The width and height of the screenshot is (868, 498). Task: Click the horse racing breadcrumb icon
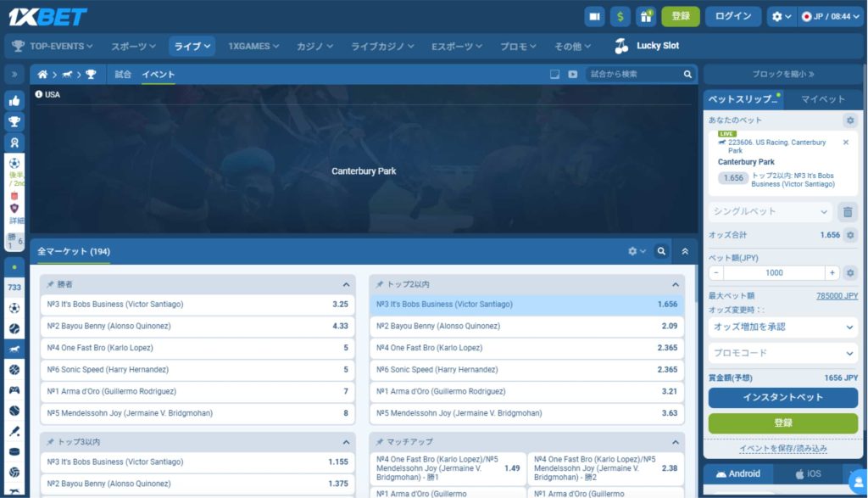(x=67, y=74)
